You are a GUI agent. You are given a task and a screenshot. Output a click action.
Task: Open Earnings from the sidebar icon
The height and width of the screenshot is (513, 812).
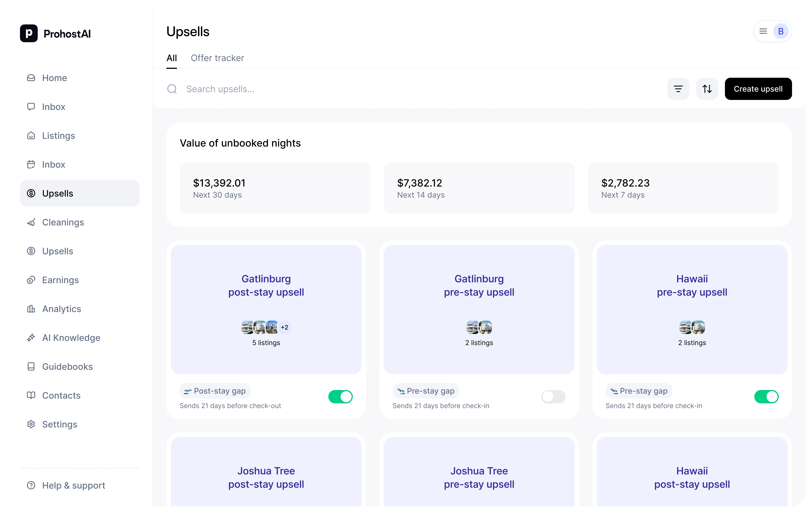click(x=31, y=280)
